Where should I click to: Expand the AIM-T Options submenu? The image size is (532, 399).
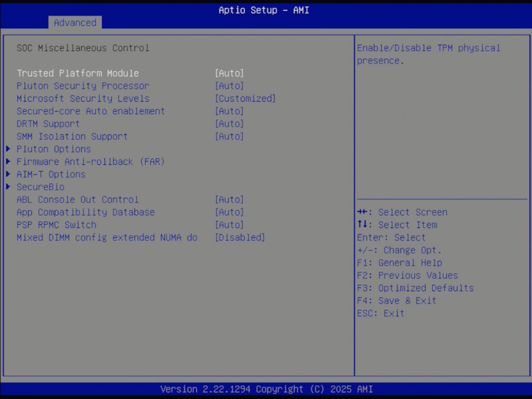[51, 174]
